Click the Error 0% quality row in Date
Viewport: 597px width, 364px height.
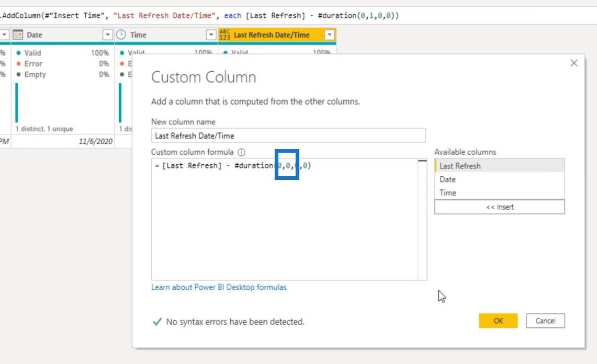pos(63,64)
